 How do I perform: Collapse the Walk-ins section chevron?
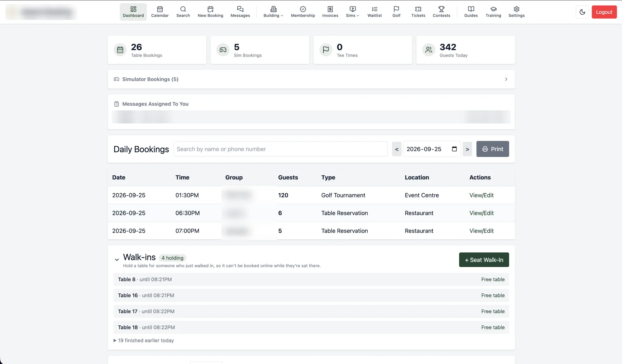pos(117,260)
